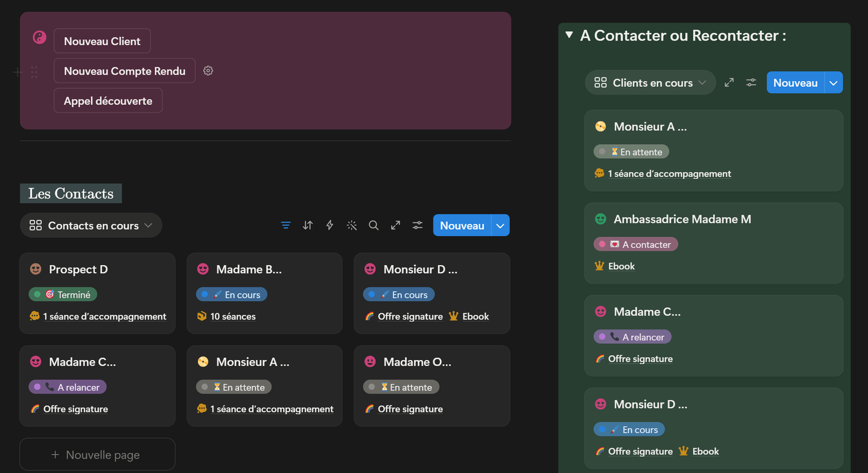Open Monsieur A ... card in Les Contacts
The height and width of the screenshot is (473, 868).
[264, 386]
